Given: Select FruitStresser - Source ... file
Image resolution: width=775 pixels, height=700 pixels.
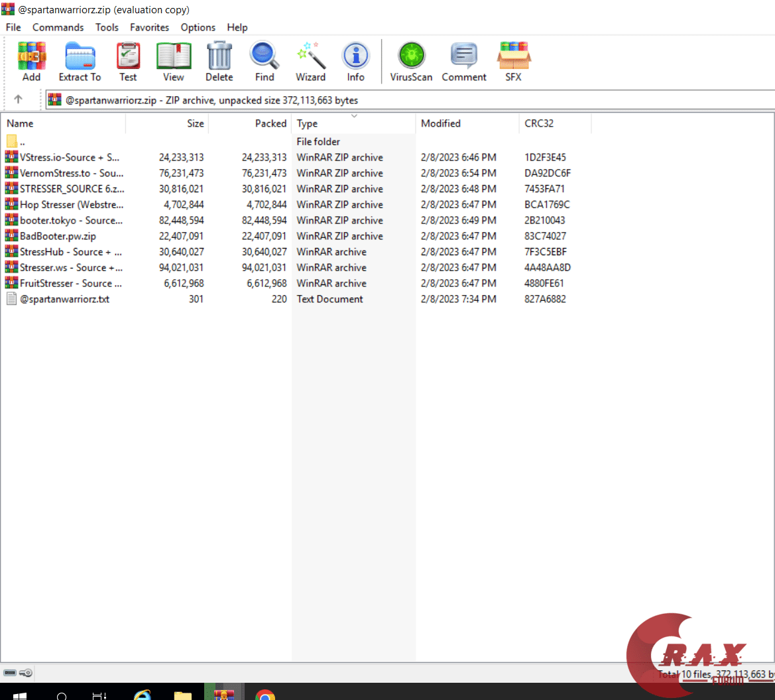Looking at the screenshot, I should 71,284.
